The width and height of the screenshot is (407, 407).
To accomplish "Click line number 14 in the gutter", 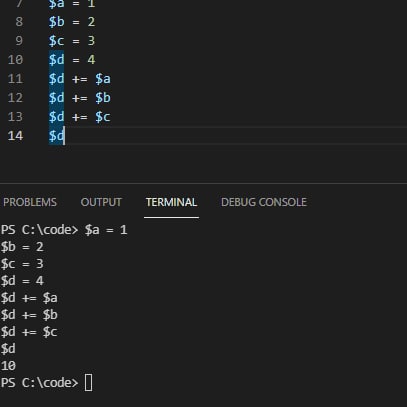I will [x=15, y=136].
